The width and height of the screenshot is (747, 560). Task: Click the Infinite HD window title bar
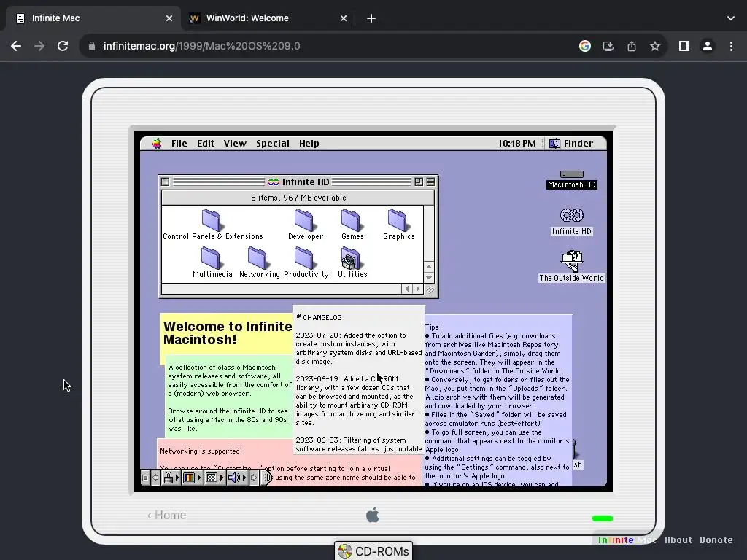pos(298,182)
